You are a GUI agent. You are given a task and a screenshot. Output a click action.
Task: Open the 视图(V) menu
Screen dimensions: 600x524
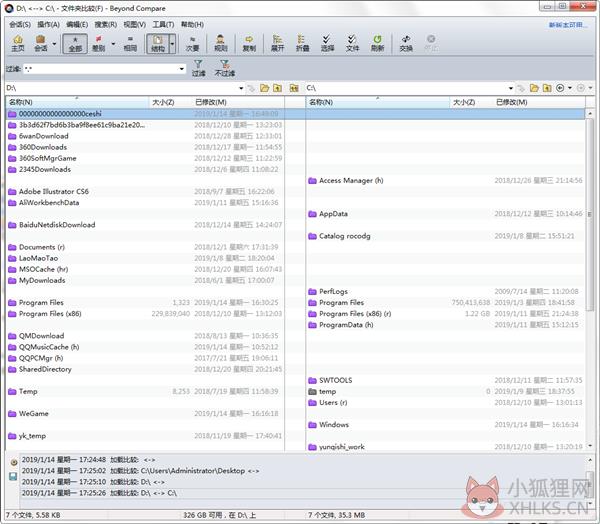point(134,24)
